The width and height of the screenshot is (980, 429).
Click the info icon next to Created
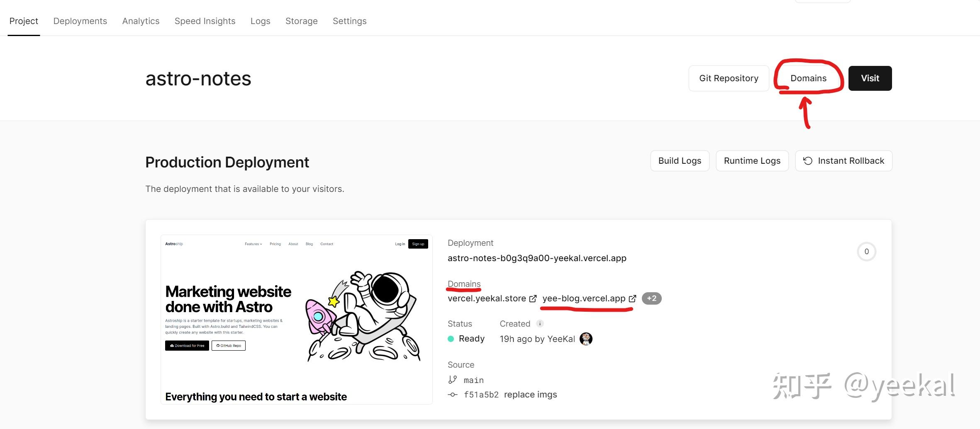tap(540, 324)
